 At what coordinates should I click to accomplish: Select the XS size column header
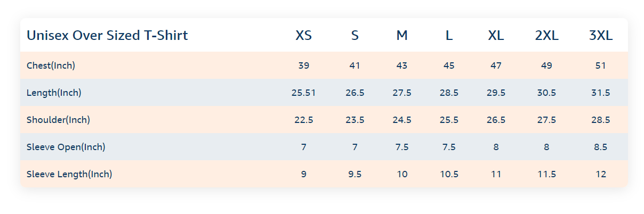304,36
